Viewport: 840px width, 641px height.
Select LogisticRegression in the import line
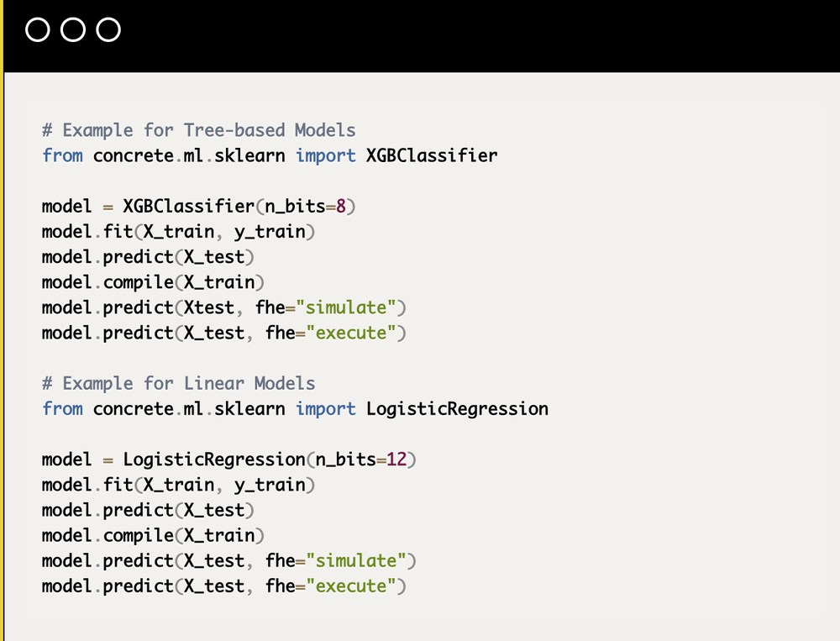point(457,409)
